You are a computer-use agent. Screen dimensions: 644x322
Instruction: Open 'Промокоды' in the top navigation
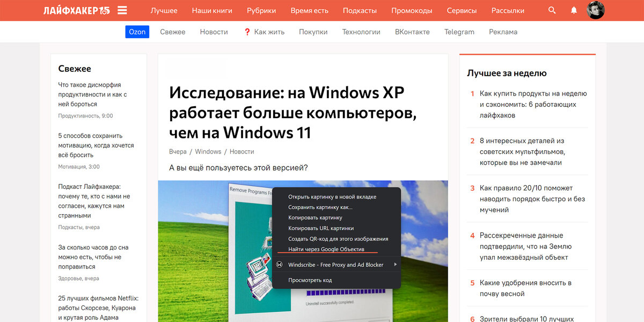412,10
